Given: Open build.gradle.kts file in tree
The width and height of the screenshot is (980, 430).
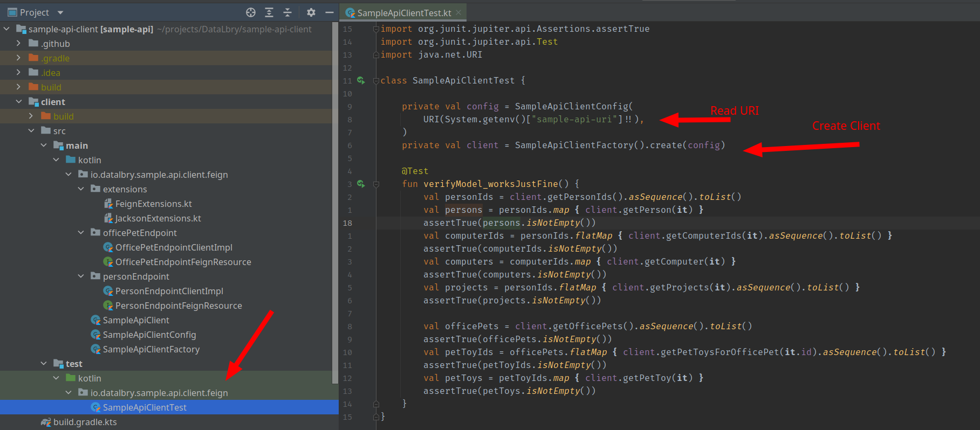Looking at the screenshot, I should coord(85,422).
